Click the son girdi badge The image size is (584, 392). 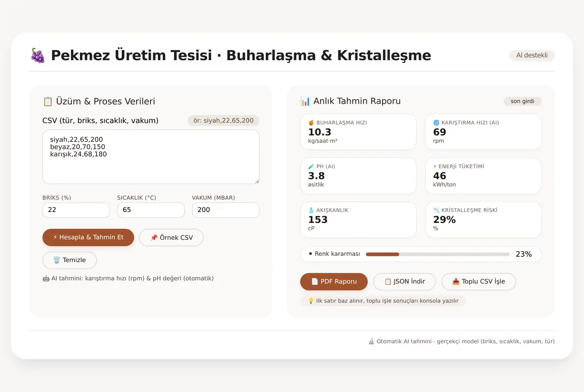pyautogui.click(x=522, y=101)
